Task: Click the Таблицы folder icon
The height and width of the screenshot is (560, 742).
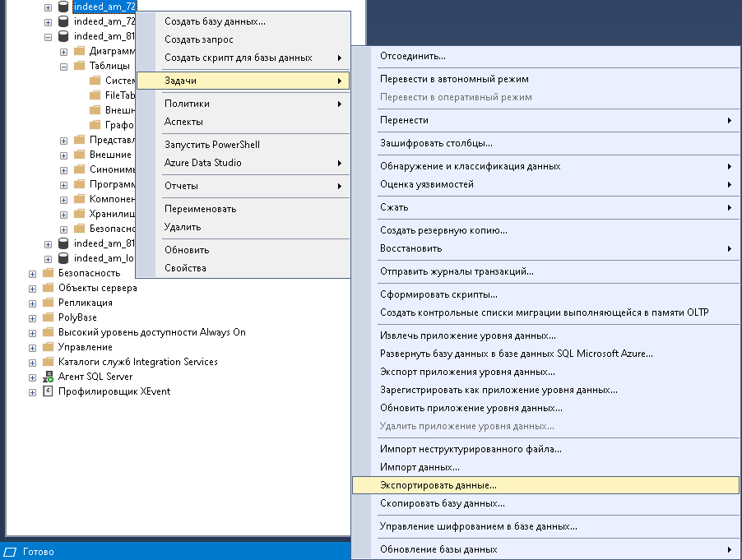Action: (x=79, y=66)
